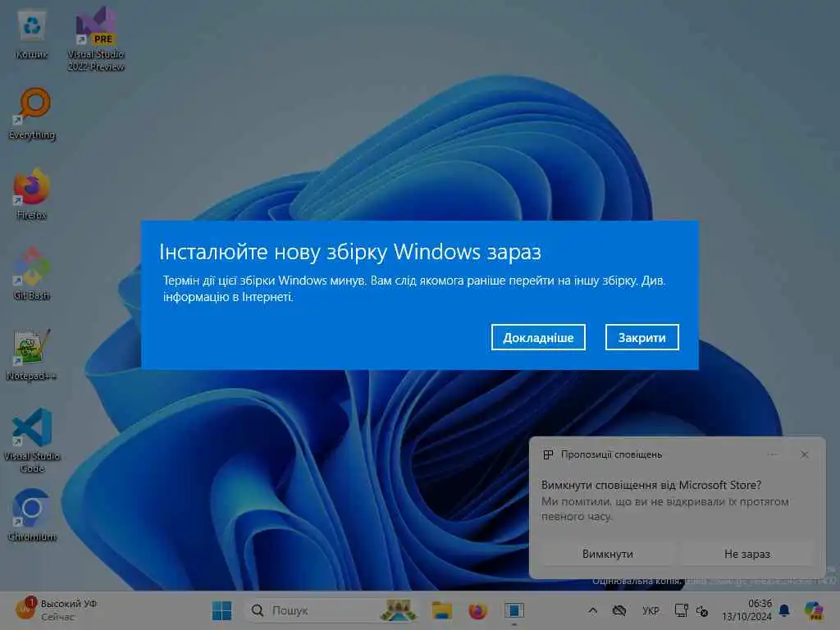The width and height of the screenshot is (840, 630).
Task: Open File Explorer from the taskbar
Action: point(442,610)
